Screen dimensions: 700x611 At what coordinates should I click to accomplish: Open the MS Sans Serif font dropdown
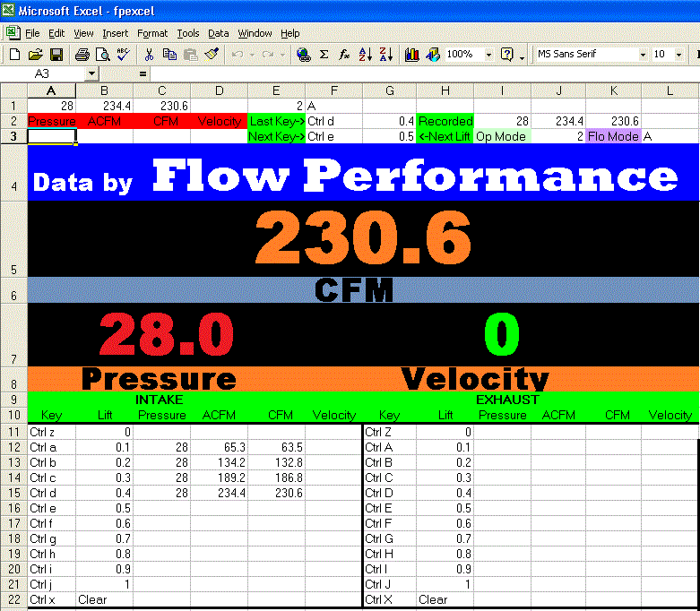click(643, 55)
